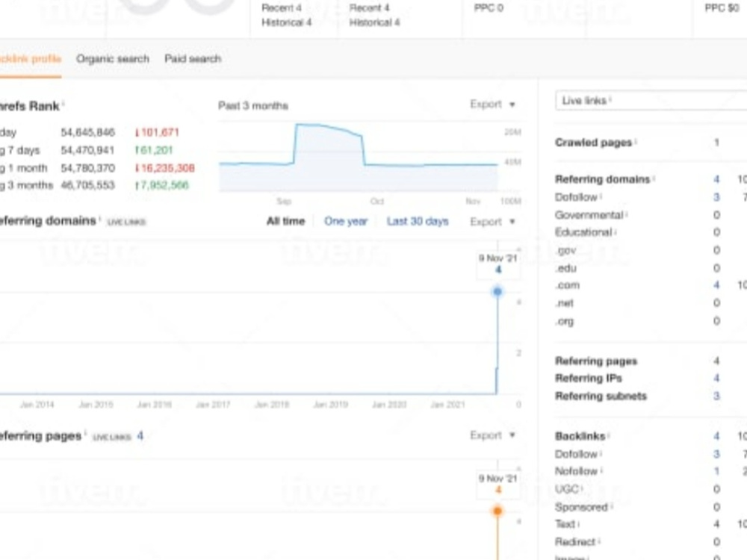
Task: Click info icon beside Referring domains chart title
Action: pyautogui.click(x=99, y=219)
